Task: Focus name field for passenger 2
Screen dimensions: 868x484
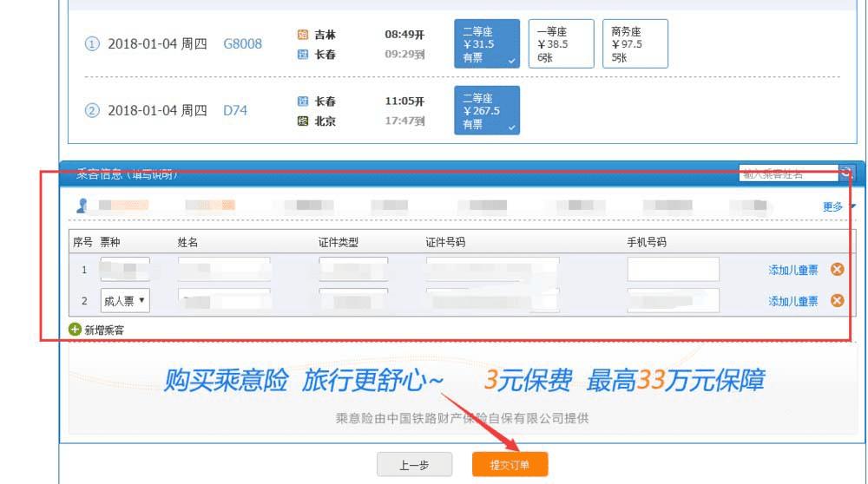Action: (224, 300)
